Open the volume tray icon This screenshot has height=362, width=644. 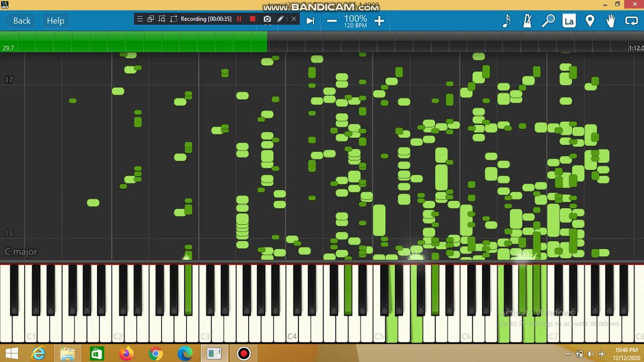pos(591,354)
